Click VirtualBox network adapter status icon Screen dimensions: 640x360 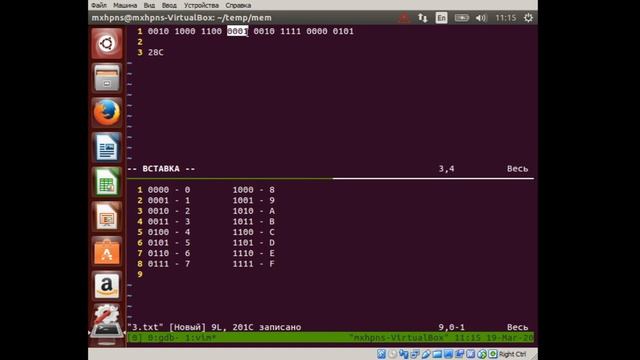click(415, 354)
